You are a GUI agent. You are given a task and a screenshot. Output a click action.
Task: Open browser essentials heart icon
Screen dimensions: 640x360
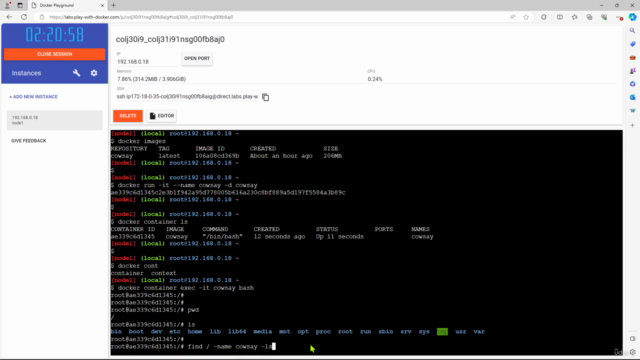(604, 17)
